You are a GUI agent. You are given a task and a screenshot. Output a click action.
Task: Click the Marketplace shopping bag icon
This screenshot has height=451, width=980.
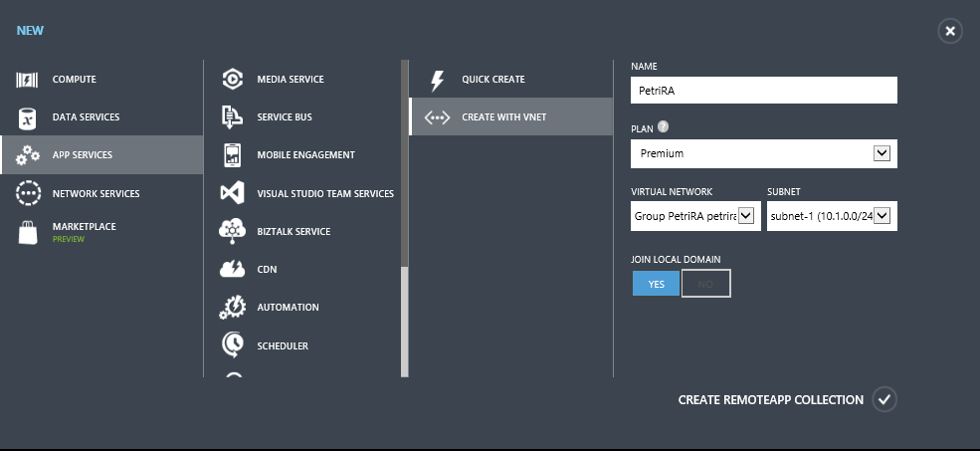(x=28, y=232)
